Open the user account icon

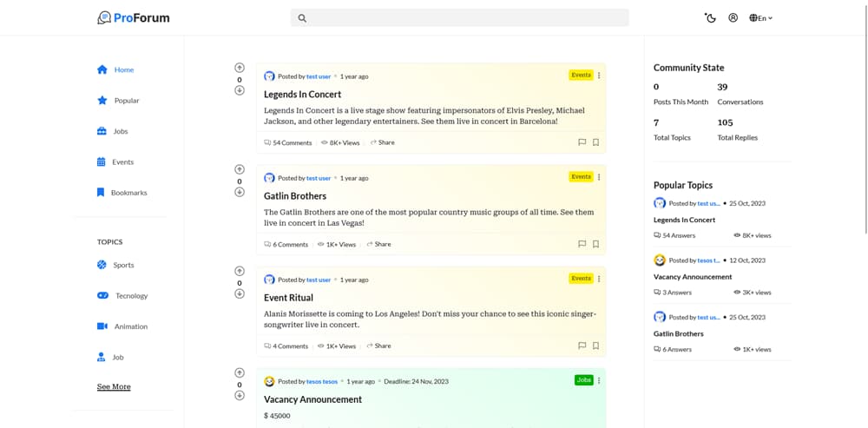click(x=733, y=17)
